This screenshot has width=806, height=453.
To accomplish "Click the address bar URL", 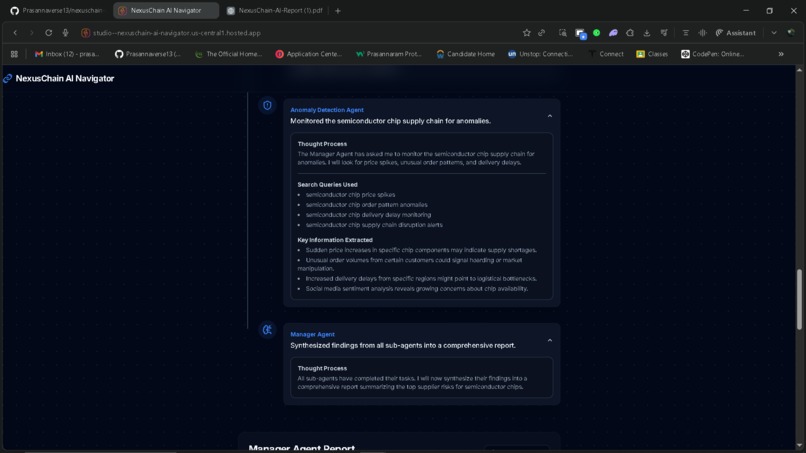I will point(177,33).
